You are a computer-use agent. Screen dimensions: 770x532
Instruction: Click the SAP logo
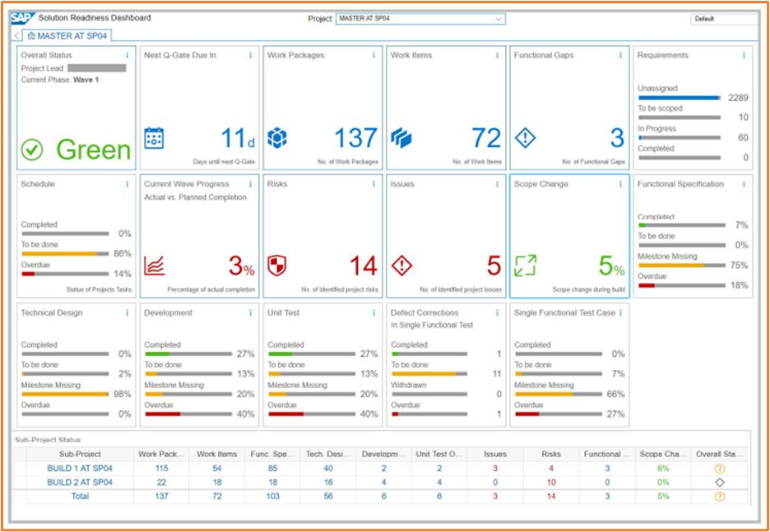(22, 20)
